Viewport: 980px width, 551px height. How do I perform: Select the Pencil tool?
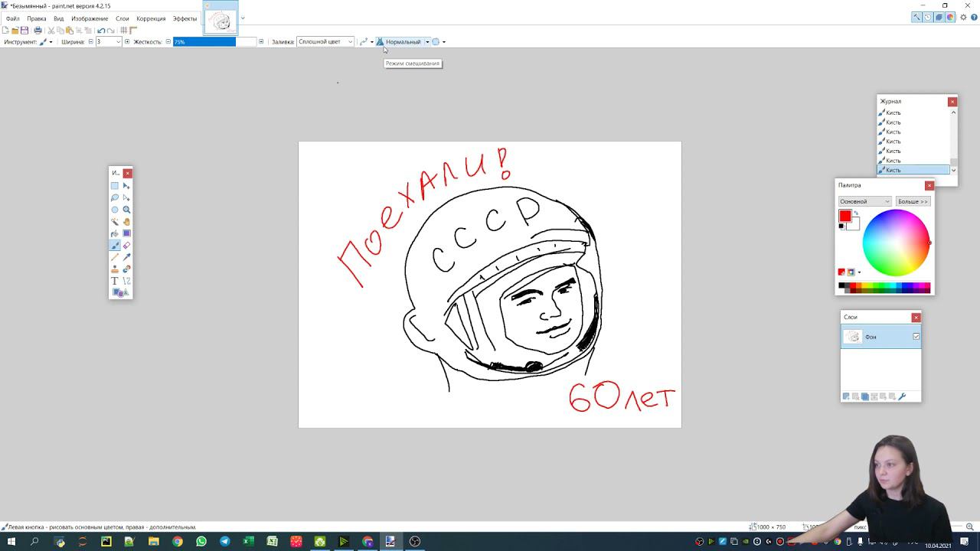[x=115, y=257]
